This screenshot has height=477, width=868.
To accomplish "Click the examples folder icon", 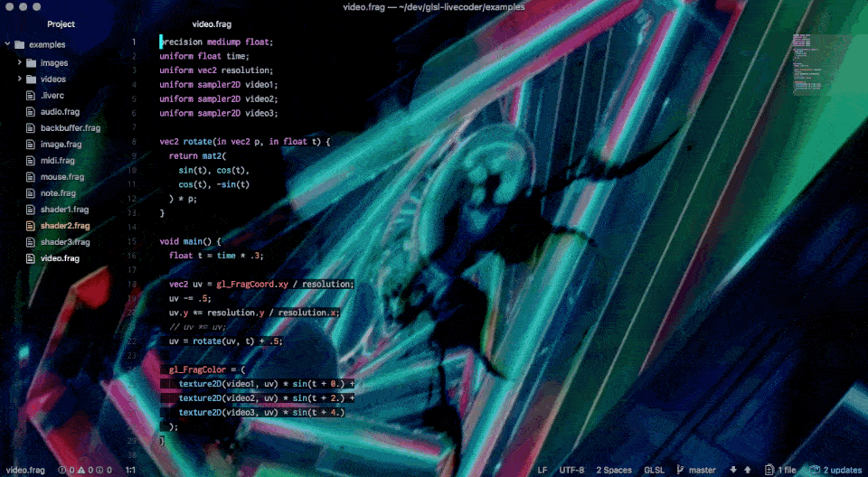I will [19, 44].
